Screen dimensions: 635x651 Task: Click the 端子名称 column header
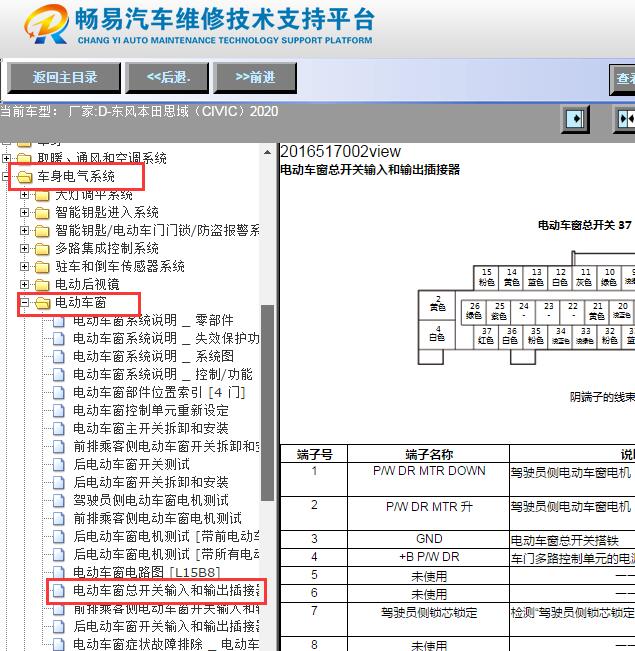[429, 454]
